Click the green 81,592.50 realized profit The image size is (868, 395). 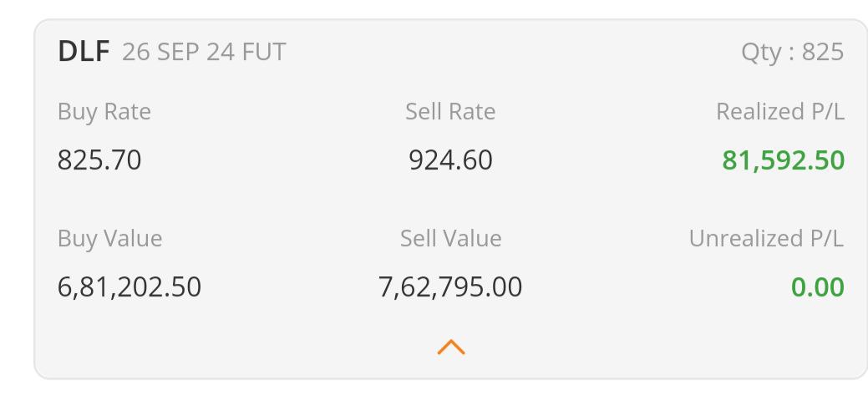point(784,160)
